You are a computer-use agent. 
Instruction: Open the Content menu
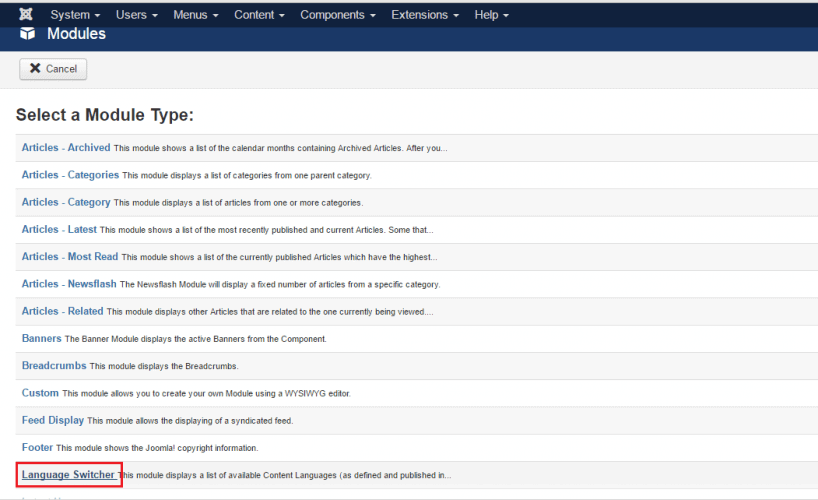click(x=259, y=15)
